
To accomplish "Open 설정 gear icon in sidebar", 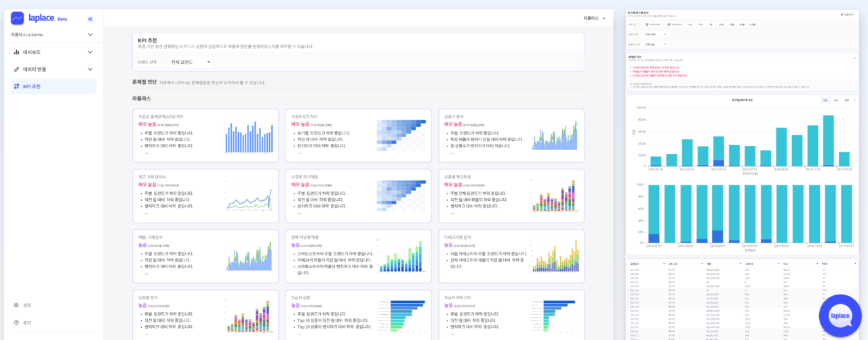I will 16,305.
